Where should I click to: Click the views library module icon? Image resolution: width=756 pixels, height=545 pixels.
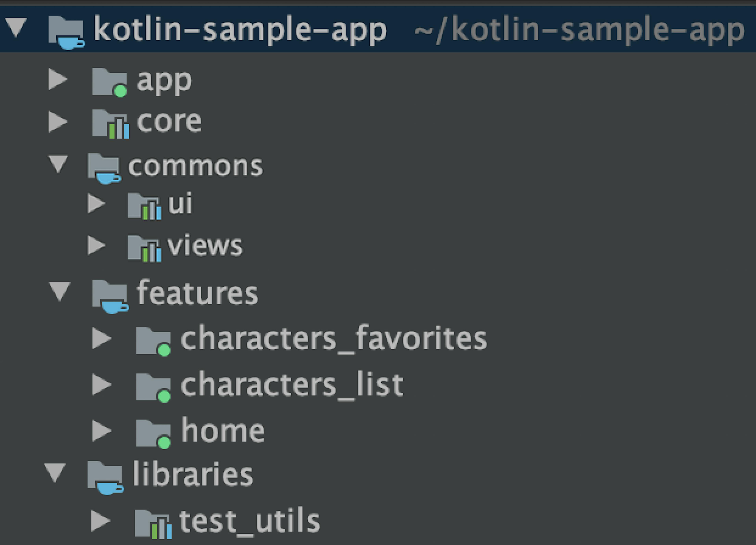pyautogui.click(x=144, y=248)
